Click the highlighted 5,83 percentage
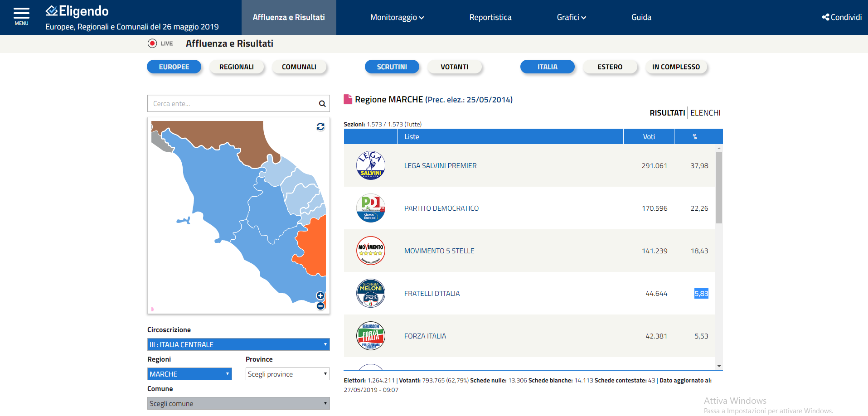 click(701, 293)
